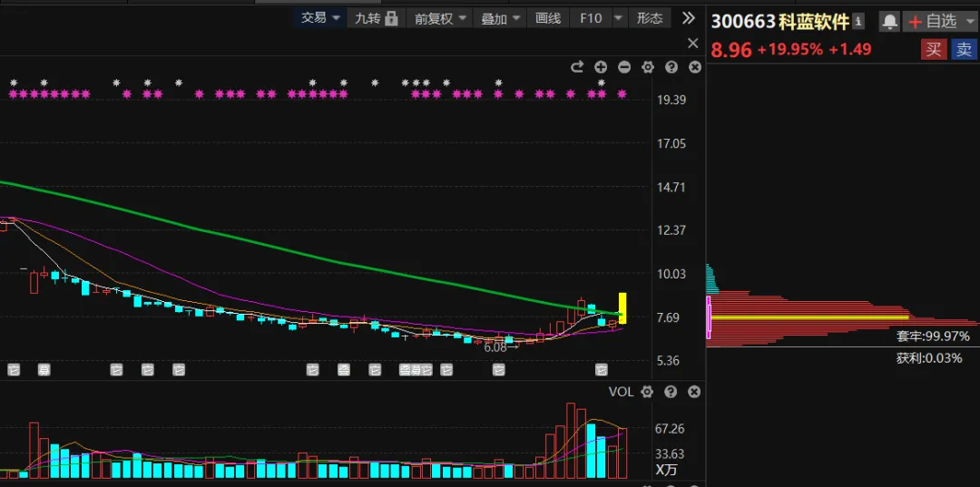Add stock to 自选 watchlist
Viewport: 980px width, 487px height.
point(933,22)
